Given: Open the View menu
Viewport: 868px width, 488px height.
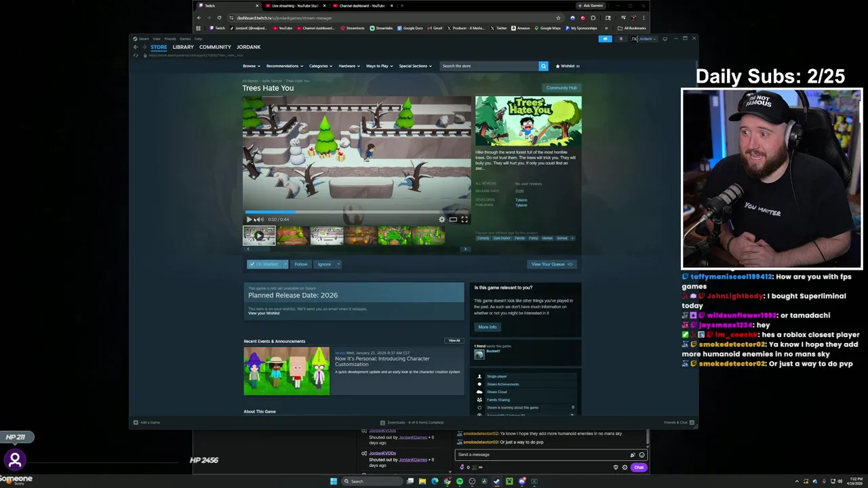Looking at the screenshot, I should pyautogui.click(x=157, y=39).
